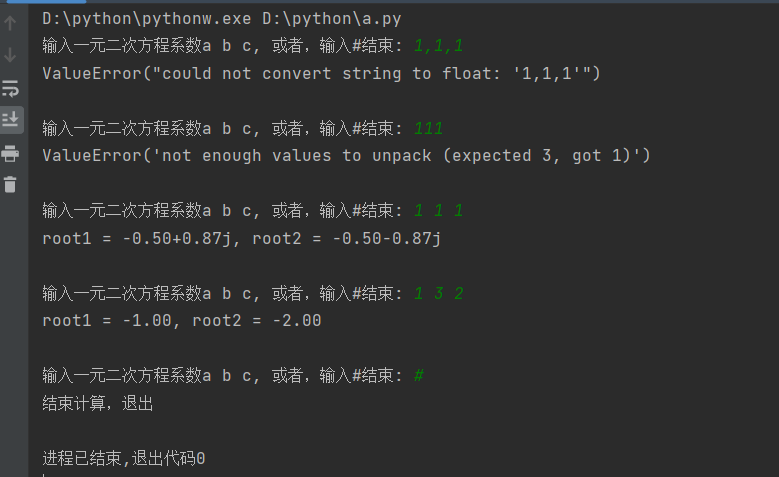Click the green '#' input character
Screen dimensions: 779x477
tap(419, 375)
